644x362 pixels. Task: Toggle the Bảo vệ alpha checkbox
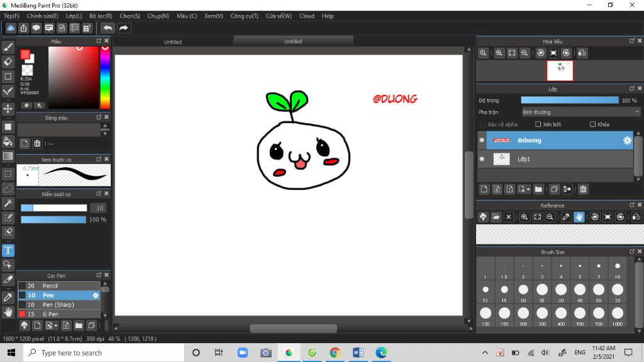pos(483,124)
